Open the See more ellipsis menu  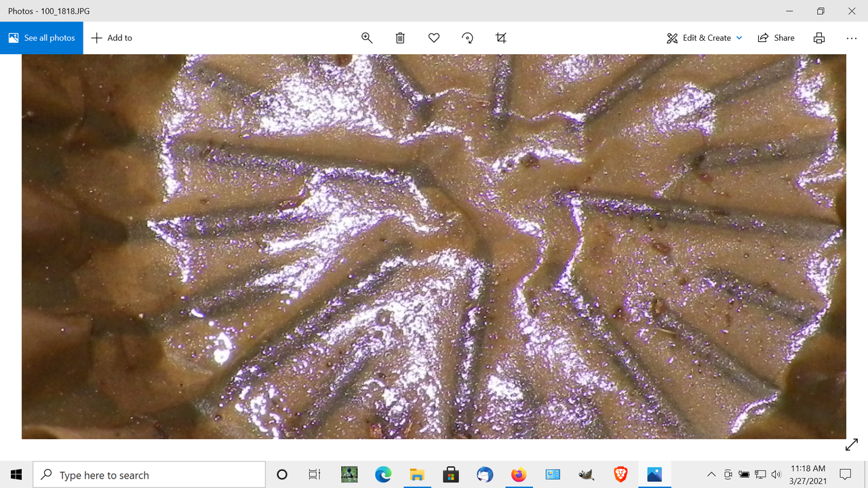click(x=852, y=38)
